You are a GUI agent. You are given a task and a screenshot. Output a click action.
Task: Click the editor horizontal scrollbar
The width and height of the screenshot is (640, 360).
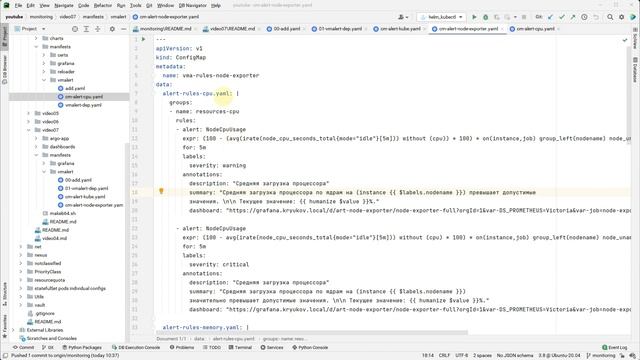(311, 333)
